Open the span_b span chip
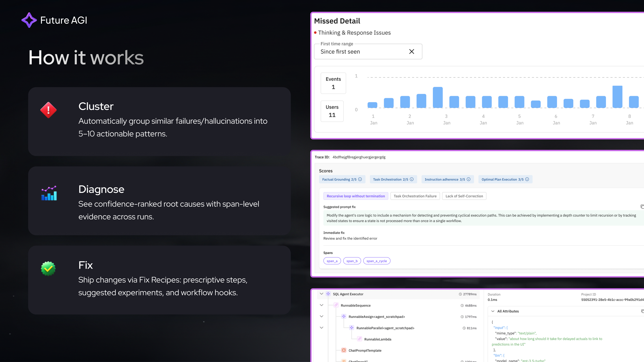 point(352,261)
